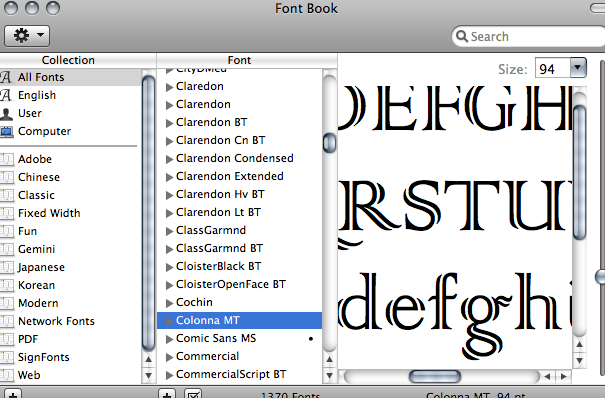Click the preview vertical scrollbar thumb
The image size is (605, 398).
(x=580, y=172)
